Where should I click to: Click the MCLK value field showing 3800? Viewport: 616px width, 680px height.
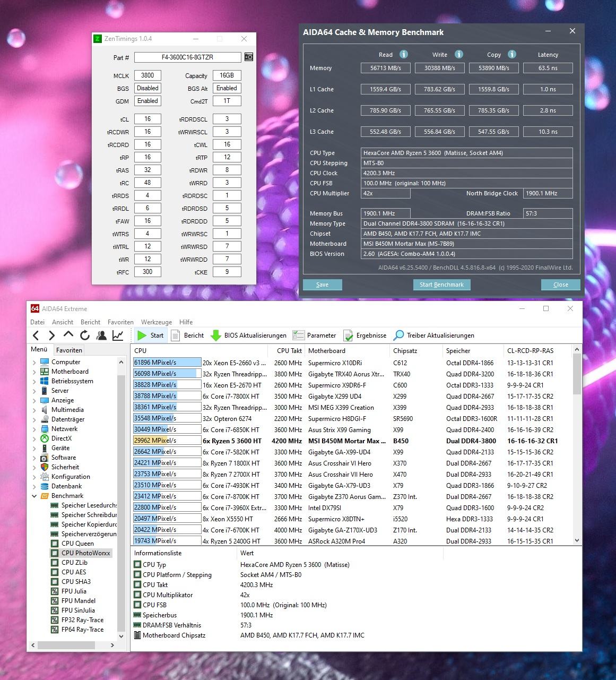pos(148,75)
